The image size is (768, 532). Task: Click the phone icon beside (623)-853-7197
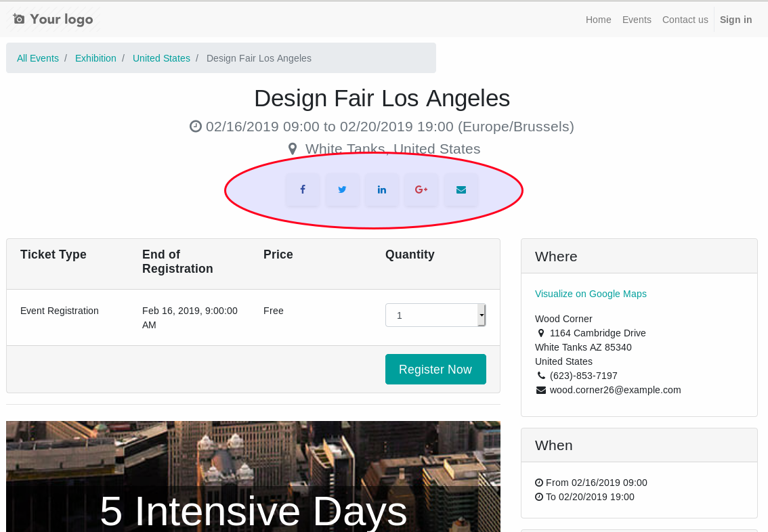[x=540, y=376]
